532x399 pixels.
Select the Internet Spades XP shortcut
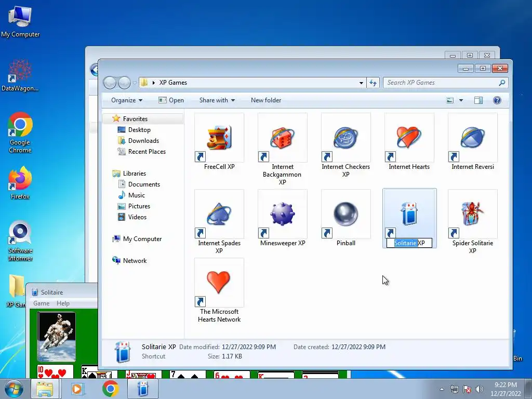tap(219, 222)
